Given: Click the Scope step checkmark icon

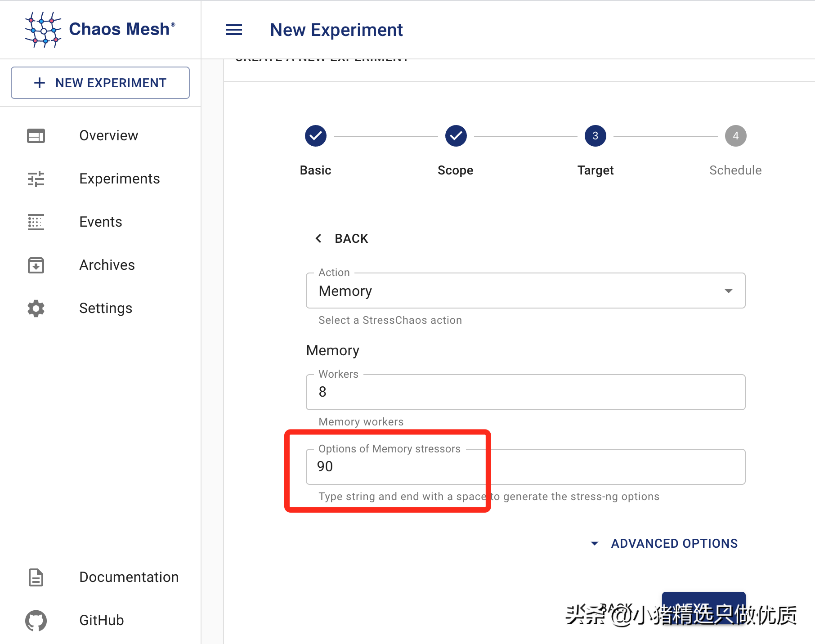Looking at the screenshot, I should [456, 136].
